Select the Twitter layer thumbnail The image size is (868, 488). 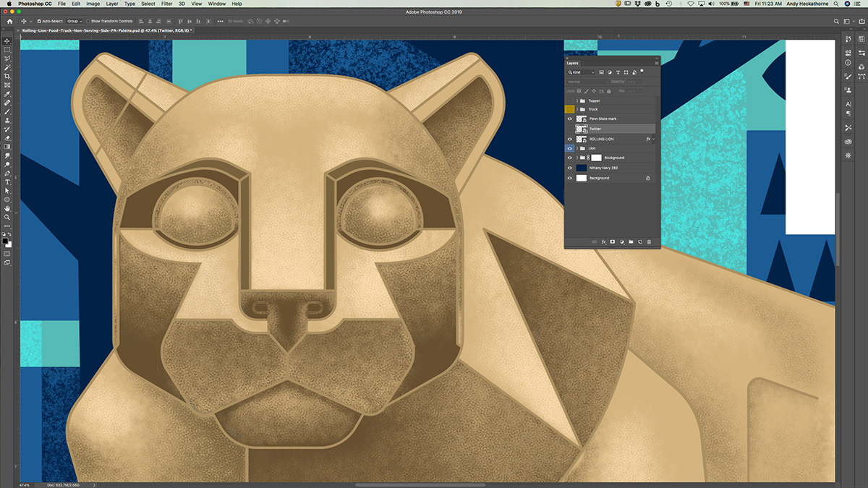581,129
